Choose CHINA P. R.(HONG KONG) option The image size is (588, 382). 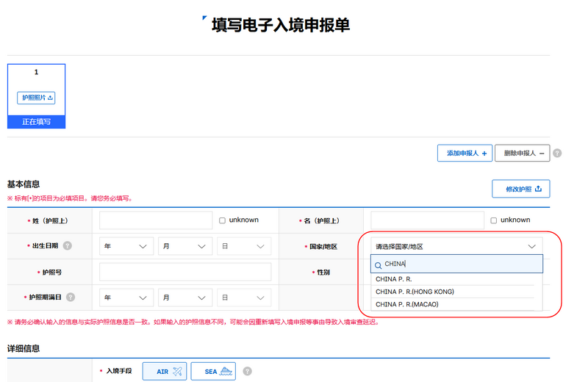coord(415,292)
